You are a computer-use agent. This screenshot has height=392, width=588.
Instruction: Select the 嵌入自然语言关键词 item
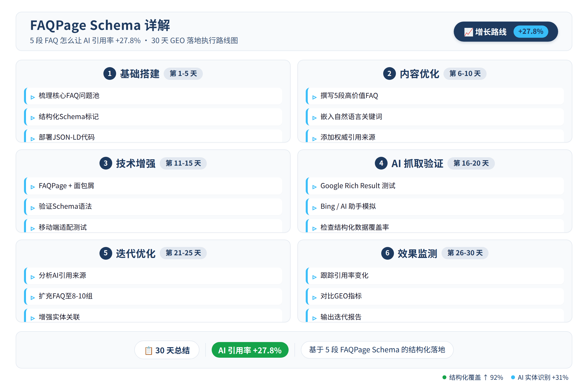(435, 117)
